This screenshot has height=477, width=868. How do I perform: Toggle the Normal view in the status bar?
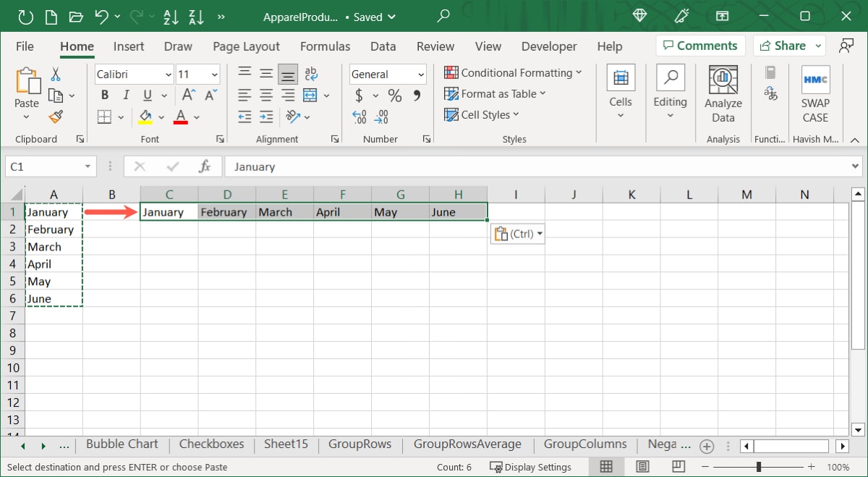(x=607, y=466)
